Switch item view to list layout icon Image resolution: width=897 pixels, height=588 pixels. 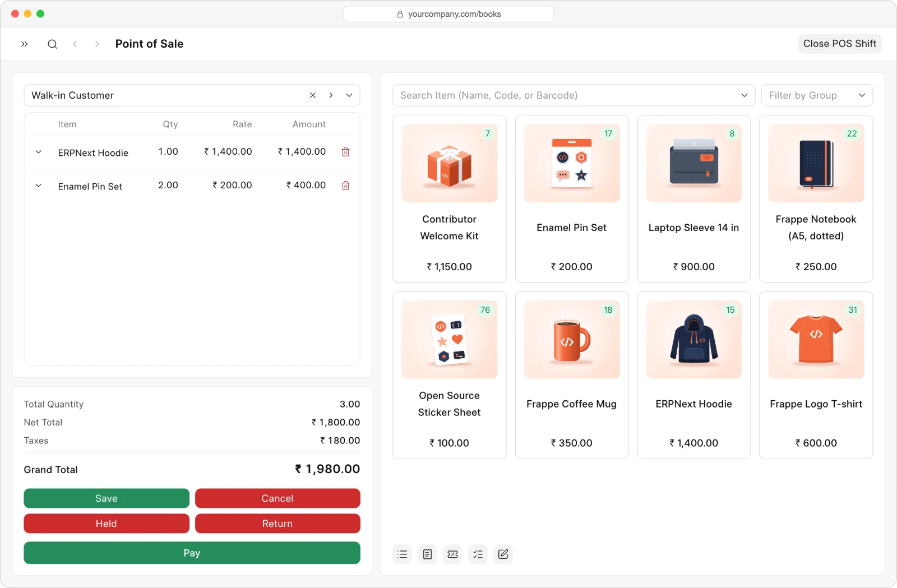coord(402,554)
